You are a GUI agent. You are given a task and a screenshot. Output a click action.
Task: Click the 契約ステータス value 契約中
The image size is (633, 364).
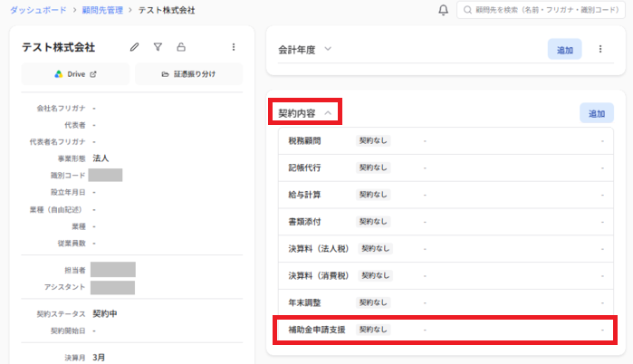click(x=105, y=313)
